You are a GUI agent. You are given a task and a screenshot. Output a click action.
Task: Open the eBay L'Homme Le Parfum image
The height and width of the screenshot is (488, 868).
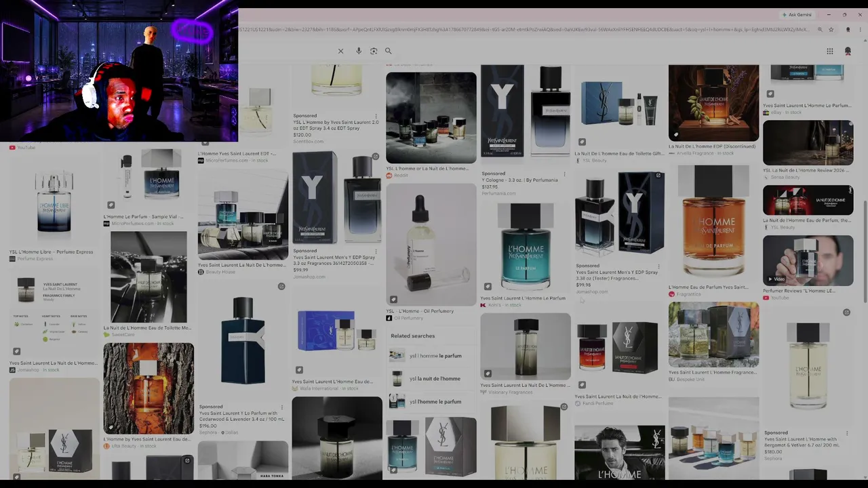pos(808,81)
